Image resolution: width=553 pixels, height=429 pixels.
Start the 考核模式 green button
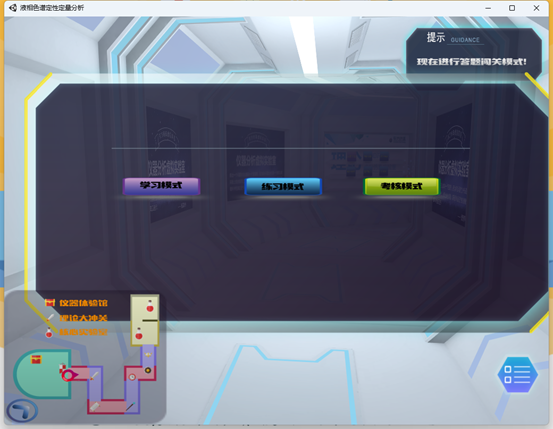pyautogui.click(x=401, y=186)
